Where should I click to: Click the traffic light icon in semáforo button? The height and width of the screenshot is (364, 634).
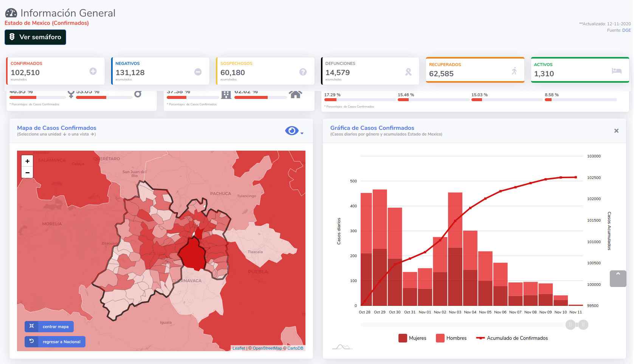point(12,37)
